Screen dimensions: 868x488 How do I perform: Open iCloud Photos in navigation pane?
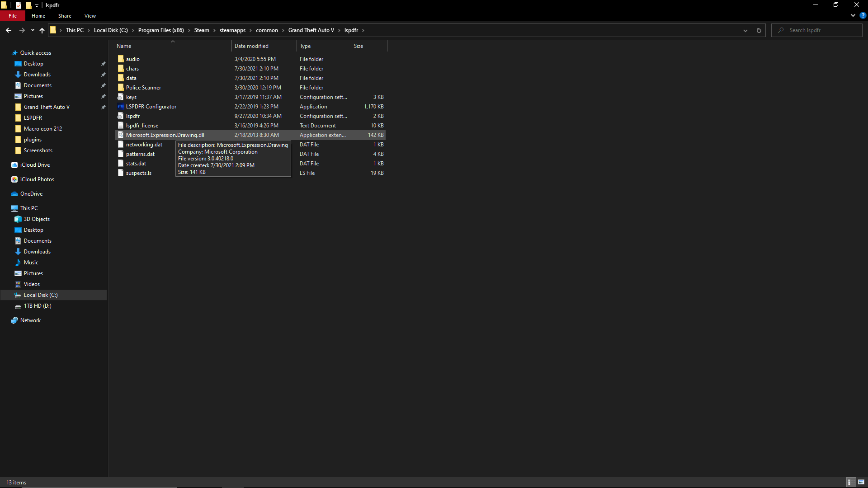click(x=37, y=179)
